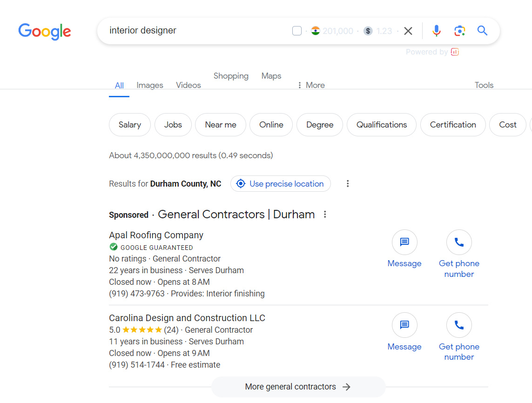The width and height of the screenshot is (532, 403).
Task: Open the location options three-dot menu
Action: point(348,183)
